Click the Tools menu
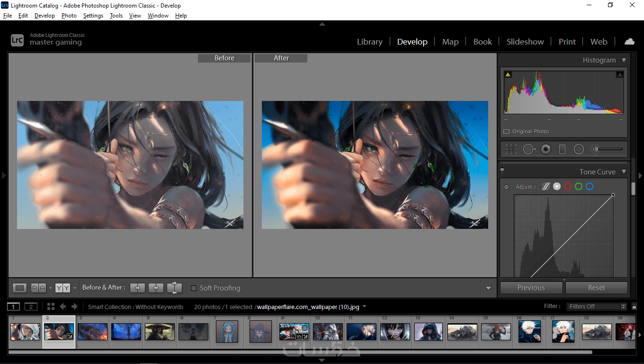Image resolution: width=644 pixels, height=364 pixels. pyautogui.click(x=116, y=16)
